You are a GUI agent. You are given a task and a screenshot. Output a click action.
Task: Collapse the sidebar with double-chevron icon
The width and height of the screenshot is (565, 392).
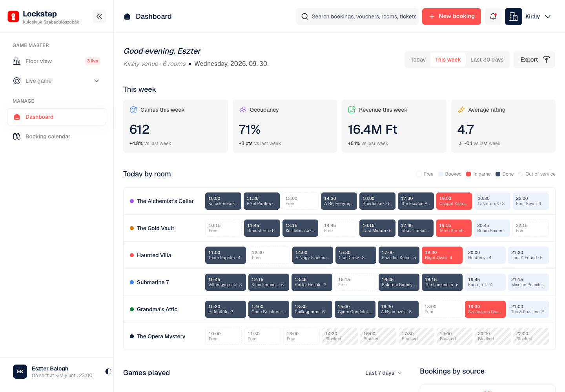(99, 16)
